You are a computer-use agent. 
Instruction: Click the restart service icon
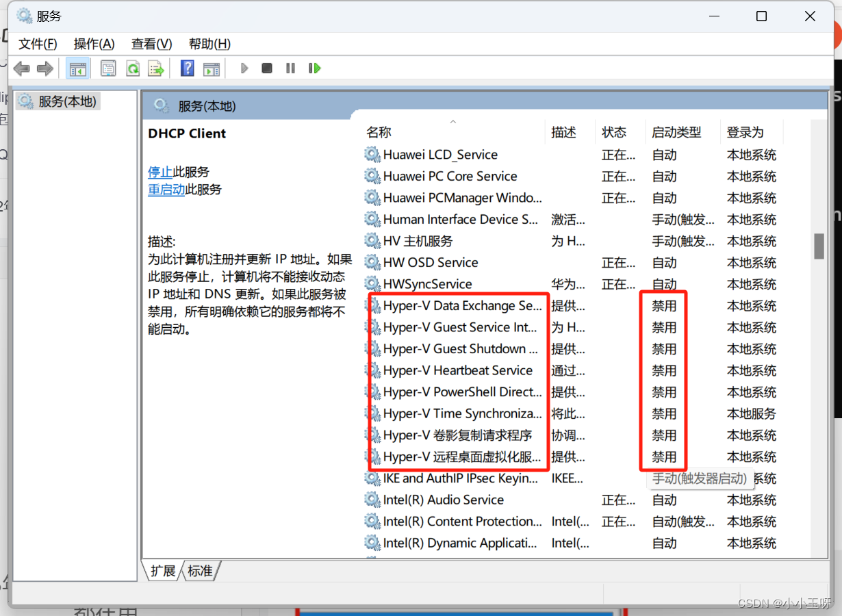(x=314, y=68)
